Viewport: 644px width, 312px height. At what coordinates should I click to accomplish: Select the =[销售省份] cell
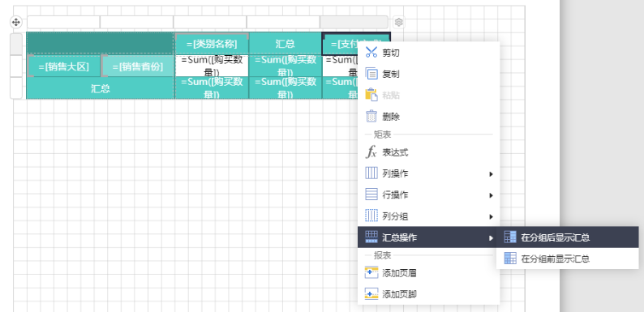click(137, 66)
